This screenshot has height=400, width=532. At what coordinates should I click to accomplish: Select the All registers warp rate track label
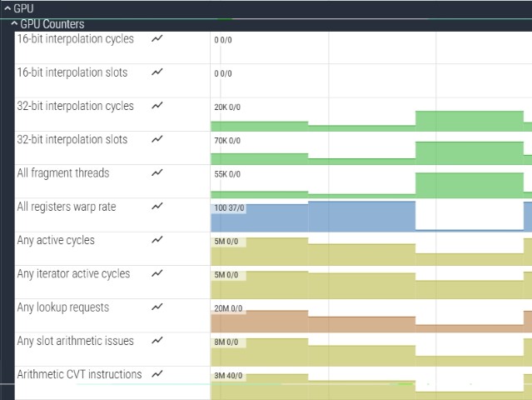click(x=67, y=207)
